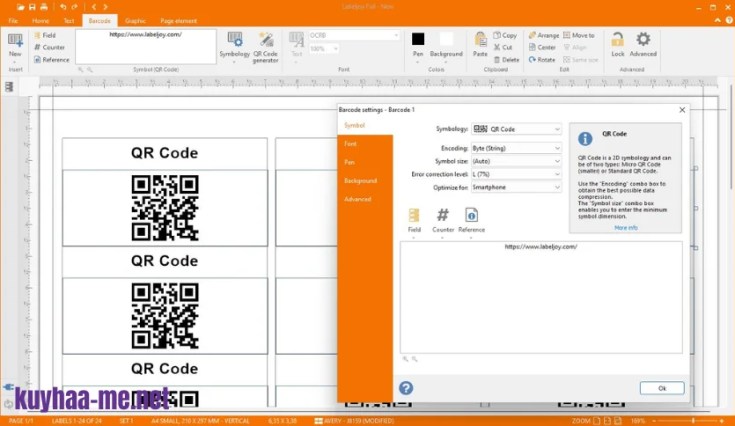This screenshot has height=426, width=735.
Task: Cut the selected element
Action: pyautogui.click(x=503, y=47)
